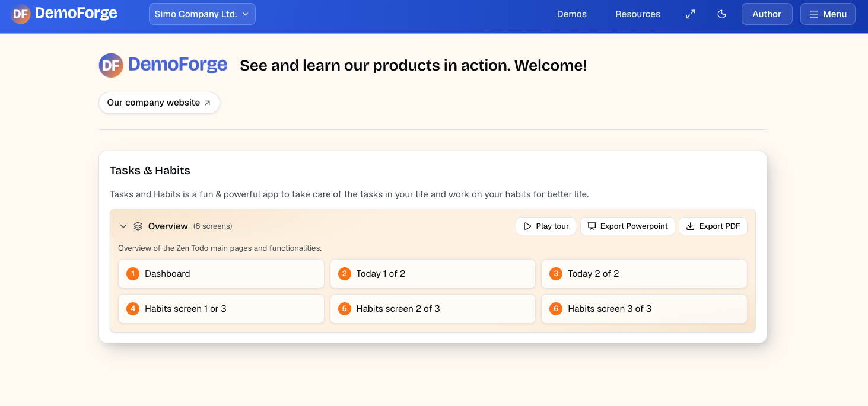Viewport: 868px width, 406px height.
Task: Click the layers icon next to Overview
Action: [x=138, y=226]
